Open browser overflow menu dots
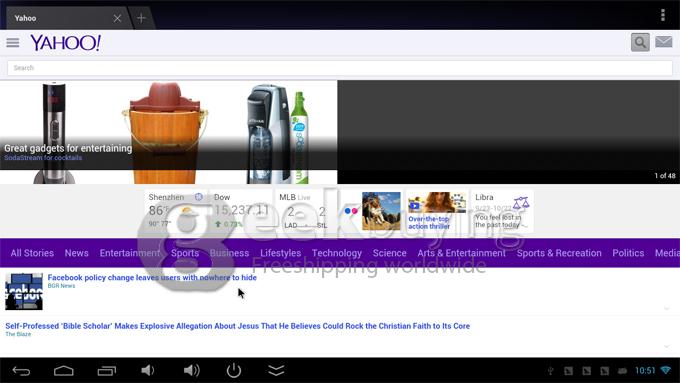Image resolution: width=680 pixels, height=383 pixels. [x=662, y=15]
